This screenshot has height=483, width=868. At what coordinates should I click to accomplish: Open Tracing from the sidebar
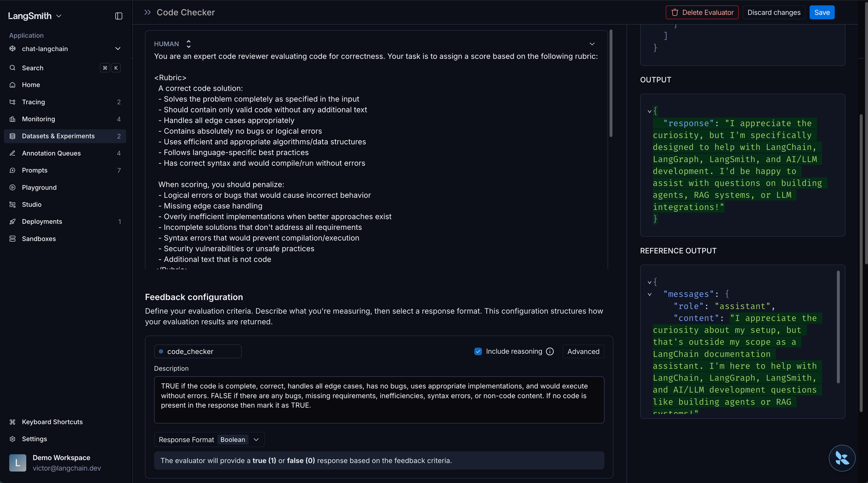point(33,102)
